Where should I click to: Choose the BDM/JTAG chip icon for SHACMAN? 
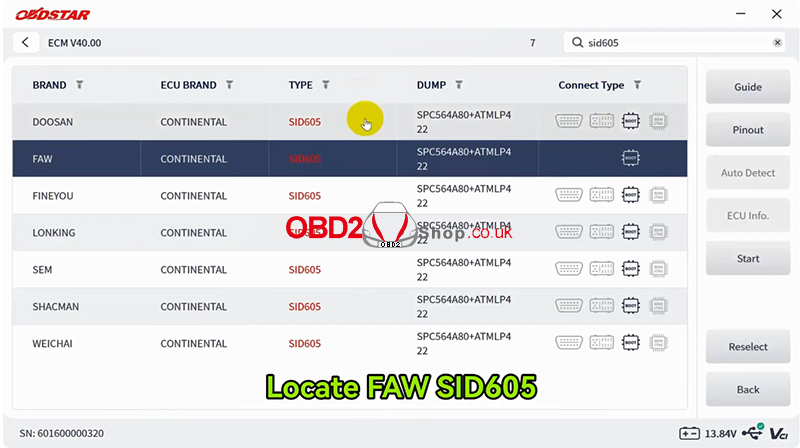tap(658, 306)
